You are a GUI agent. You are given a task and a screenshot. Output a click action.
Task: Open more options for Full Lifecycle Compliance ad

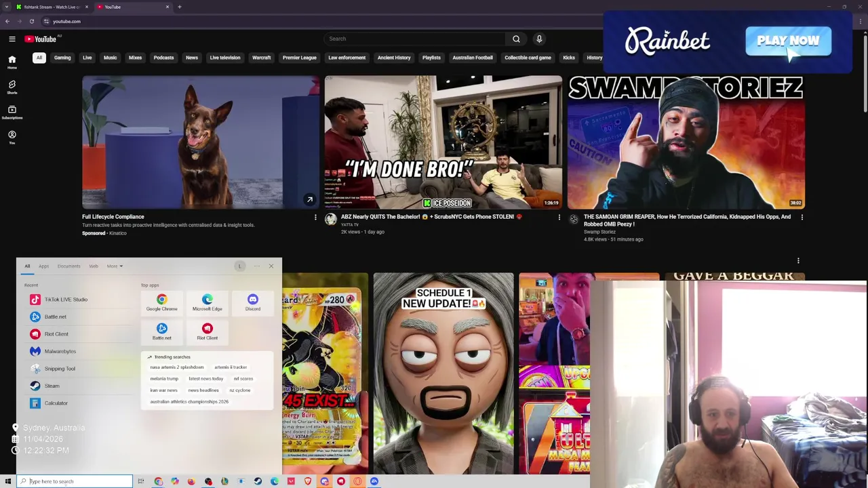[315, 218]
